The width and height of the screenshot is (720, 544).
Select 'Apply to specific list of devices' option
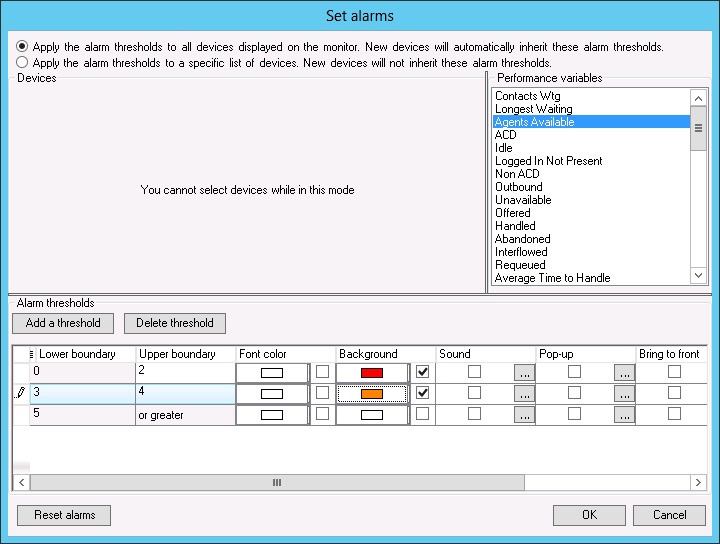point(22,61)
